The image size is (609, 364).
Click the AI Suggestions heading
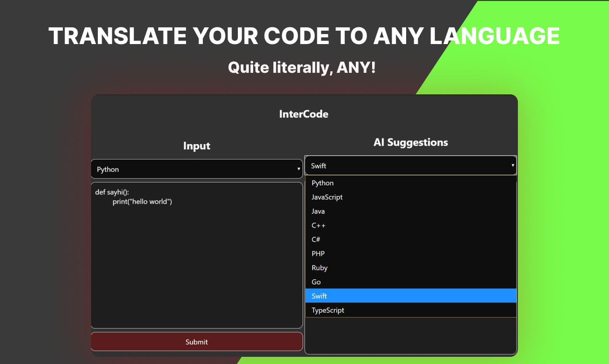[x=411, y=142]
